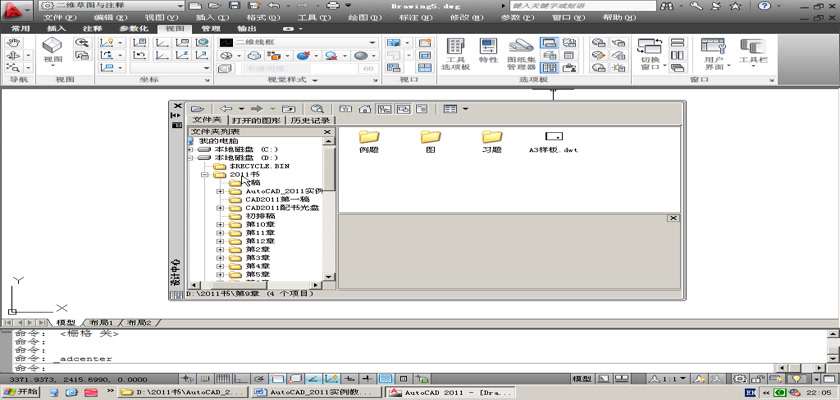
Task: Toggle the Tree View icon in the Design Center
Action: tap(384, 109)
